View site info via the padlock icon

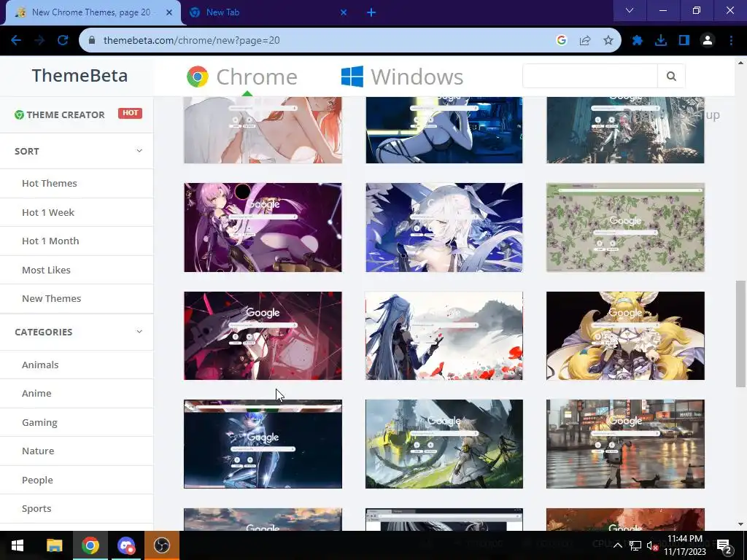93,41
